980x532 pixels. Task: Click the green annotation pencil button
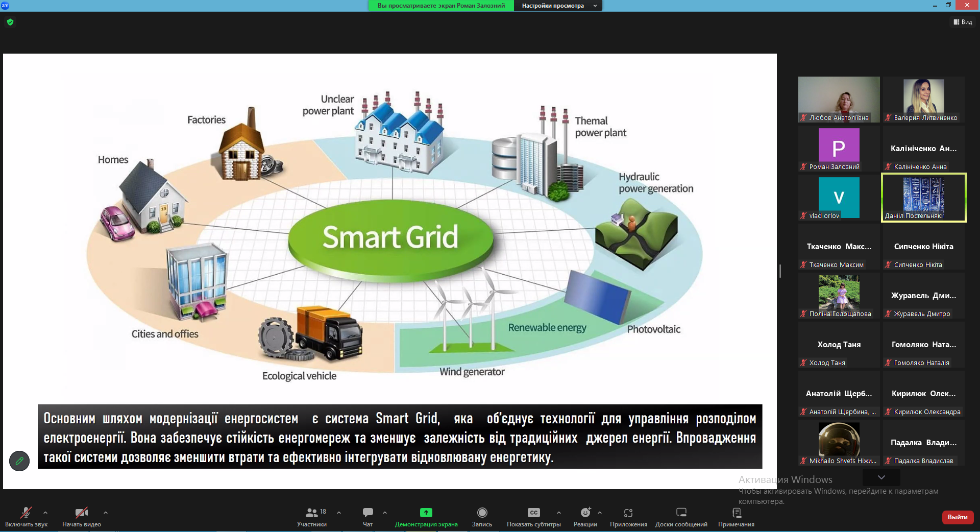(x=19, y=461)
